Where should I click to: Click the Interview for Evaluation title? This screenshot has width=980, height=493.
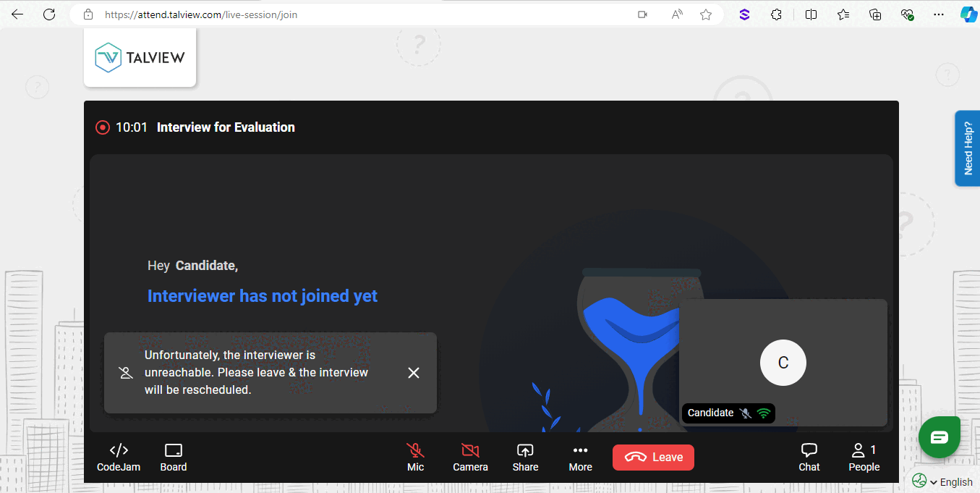pos(226,127)
